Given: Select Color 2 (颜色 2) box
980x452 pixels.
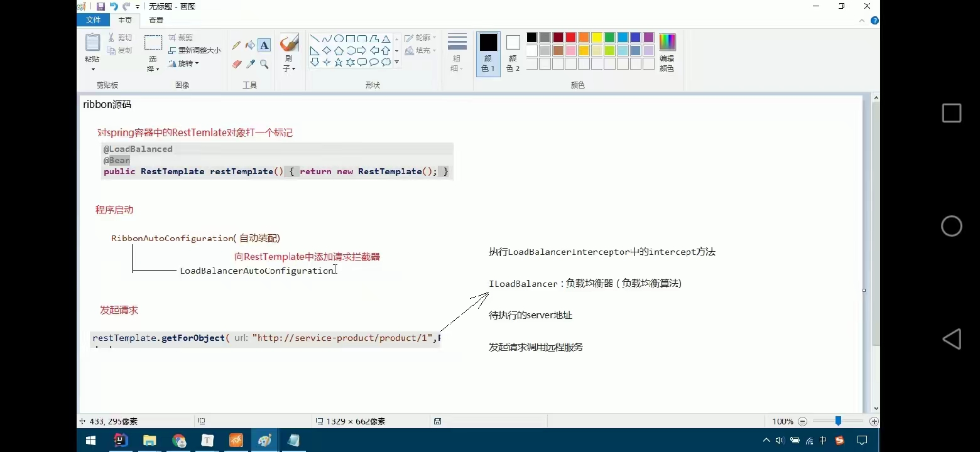Looking at the screenshot, I should (513, 54).
